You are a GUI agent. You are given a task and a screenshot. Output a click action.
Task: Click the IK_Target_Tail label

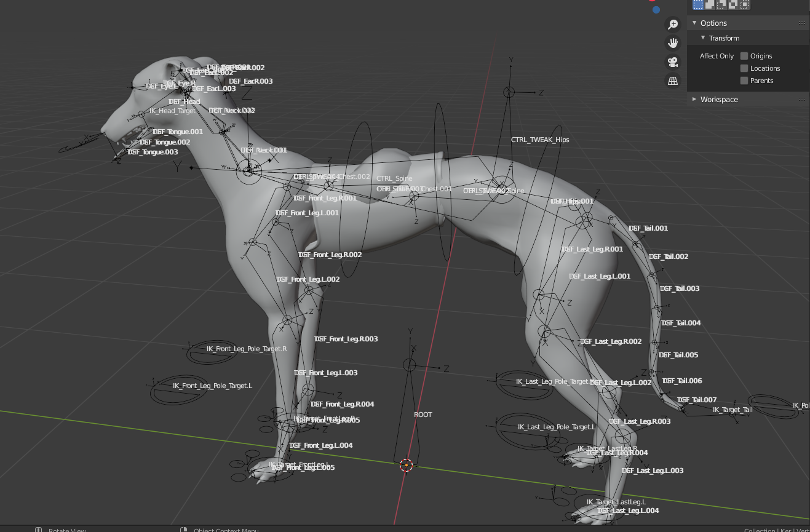[733, 410]
